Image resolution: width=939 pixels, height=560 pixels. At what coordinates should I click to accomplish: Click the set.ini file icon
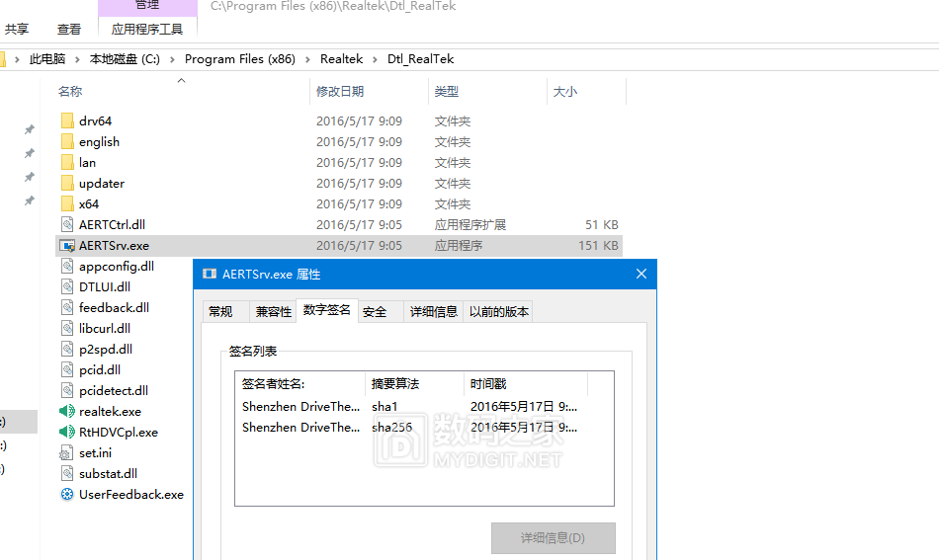point(67,452)
